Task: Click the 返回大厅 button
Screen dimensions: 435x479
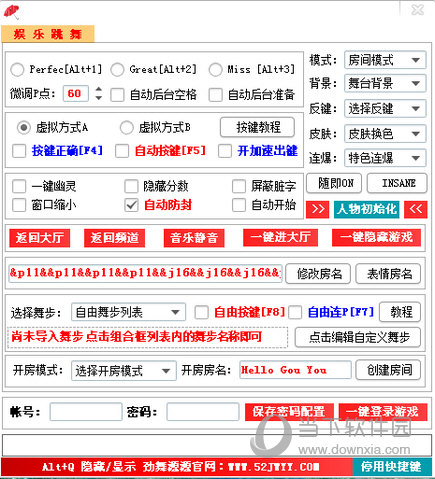Action: (x=40, y=238)
